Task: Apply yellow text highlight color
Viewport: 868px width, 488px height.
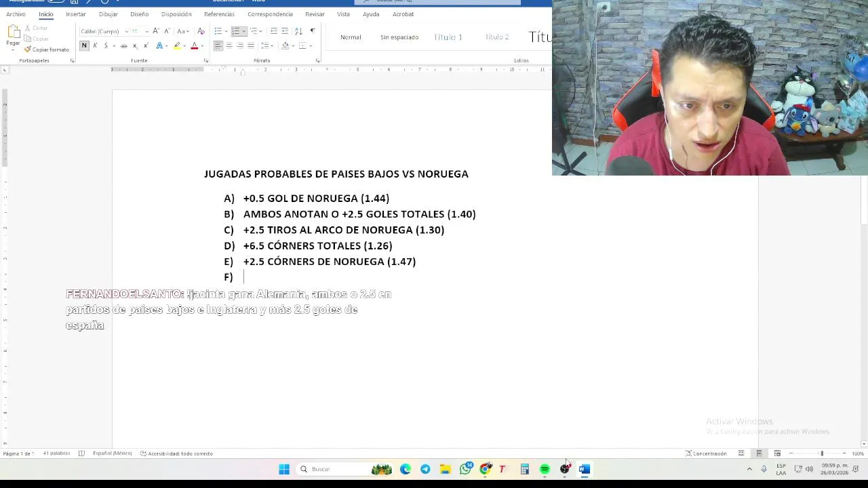Action: tap(177, 45)
